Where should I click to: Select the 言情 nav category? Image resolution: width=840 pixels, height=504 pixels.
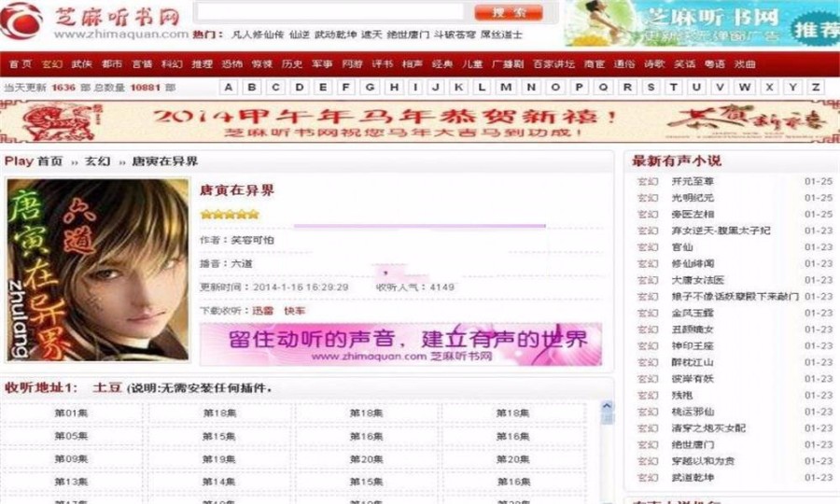pyautogui.click(x=142, y=64)
